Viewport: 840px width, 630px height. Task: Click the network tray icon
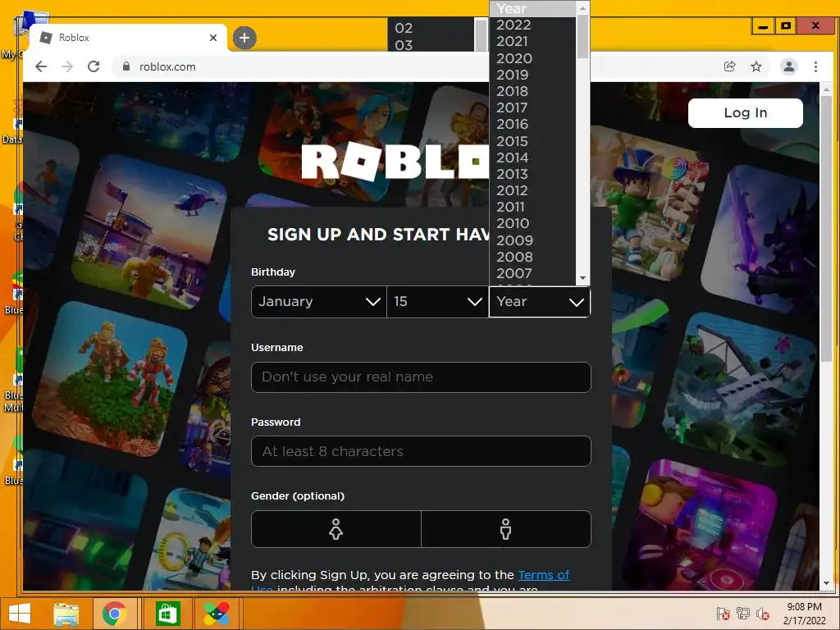pyautogui.click(x=743, y=614)
